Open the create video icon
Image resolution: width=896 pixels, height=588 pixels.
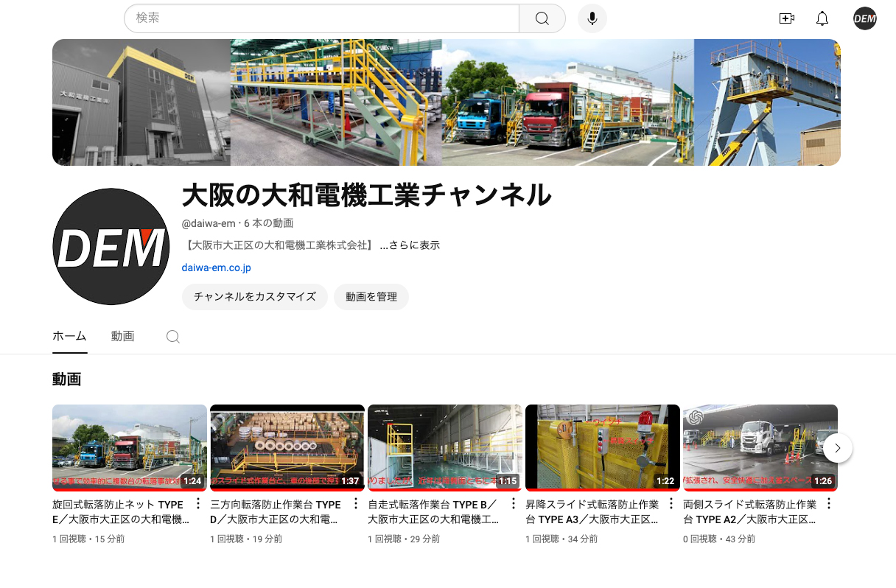[x=787, y=18]
